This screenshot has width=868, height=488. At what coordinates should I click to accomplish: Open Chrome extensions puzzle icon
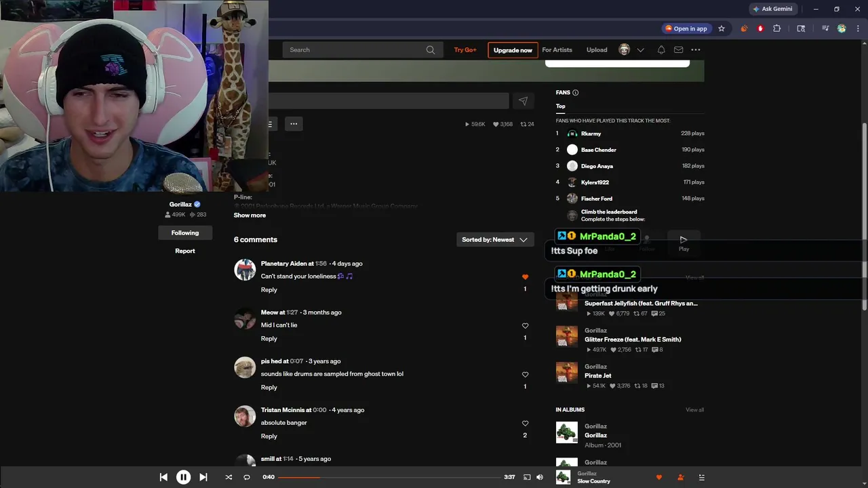(x=777, y=28)
